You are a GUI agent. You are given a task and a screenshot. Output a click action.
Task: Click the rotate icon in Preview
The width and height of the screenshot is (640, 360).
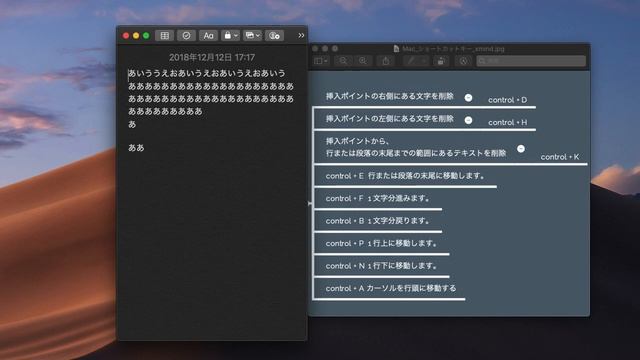tap(441, 61)
